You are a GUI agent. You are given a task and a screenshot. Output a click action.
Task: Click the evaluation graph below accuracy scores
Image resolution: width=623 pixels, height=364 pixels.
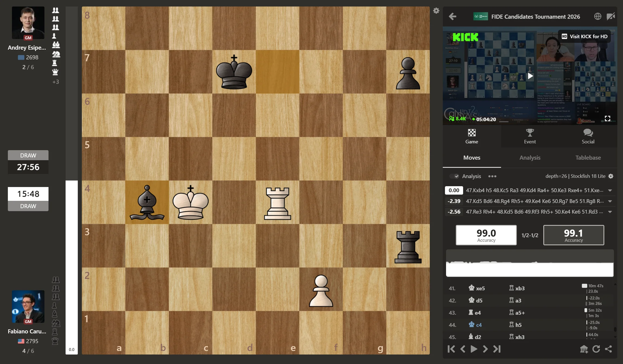530,263
